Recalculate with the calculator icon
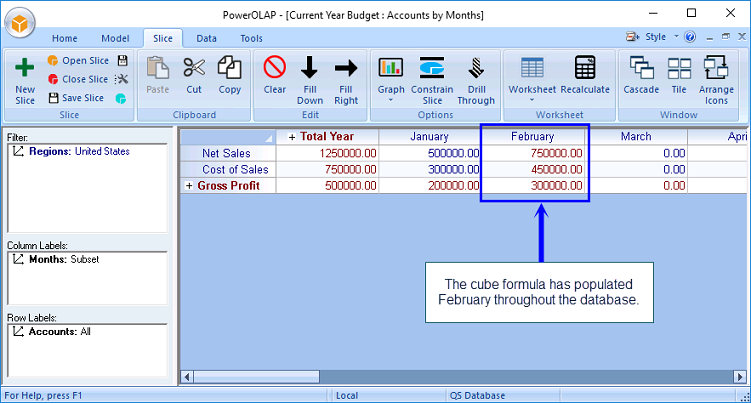 coord(585,67)
